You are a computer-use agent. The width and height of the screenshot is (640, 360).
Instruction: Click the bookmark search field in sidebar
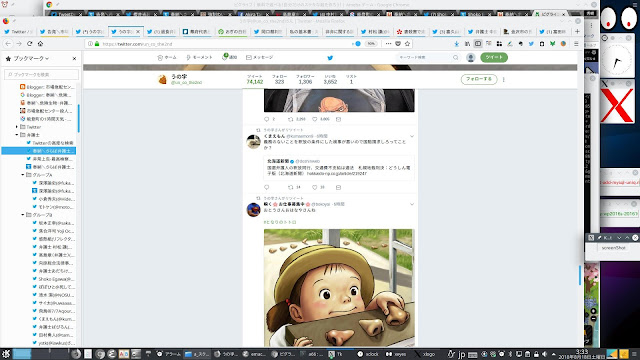point(41,74)
